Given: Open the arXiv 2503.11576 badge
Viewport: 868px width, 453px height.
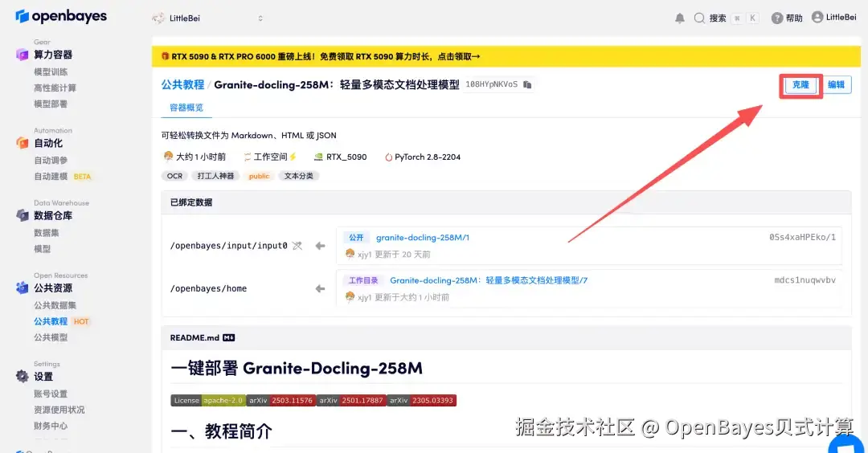Looking at the screenshot, I should click(x=280, y=401).
